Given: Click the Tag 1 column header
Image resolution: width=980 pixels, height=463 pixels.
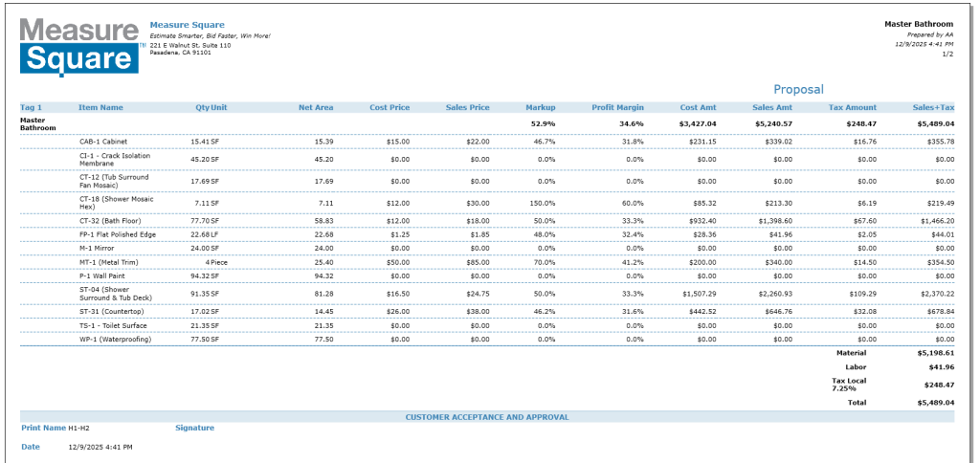Looking at the screenshot, I should (32, 107).
